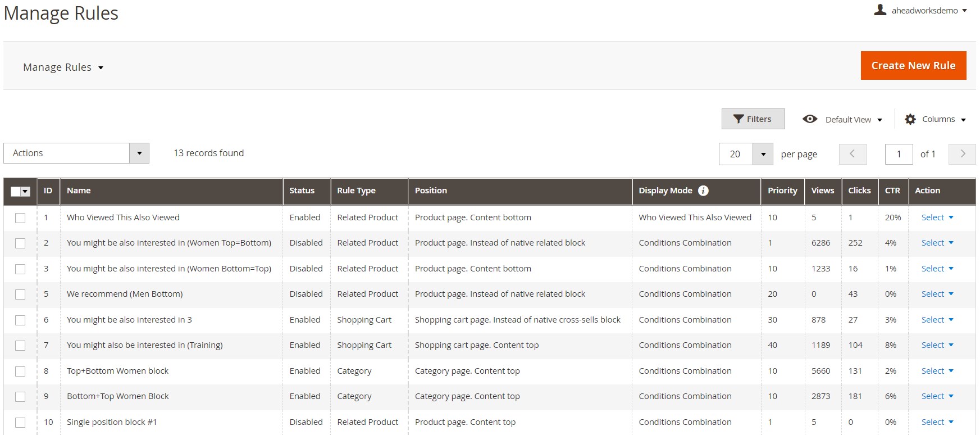Expand the per page count dropdown
980x435 pixels.
(763, 154)
